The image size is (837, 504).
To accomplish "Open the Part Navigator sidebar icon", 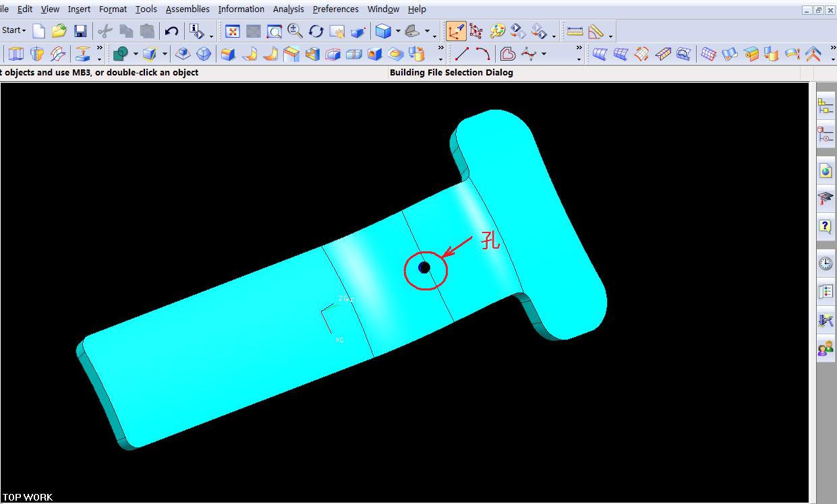I will [x=826, y=135].
